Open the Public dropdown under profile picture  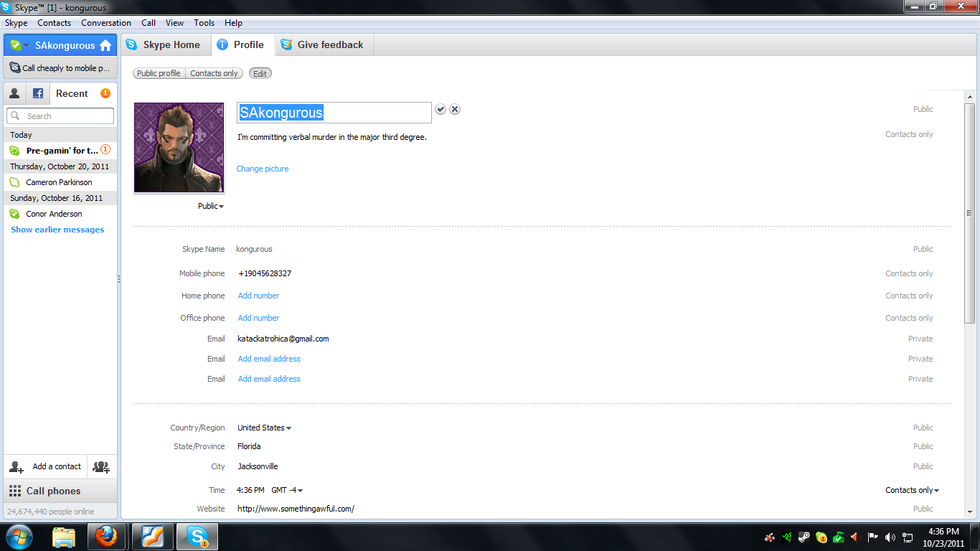(x=211, y=206)
